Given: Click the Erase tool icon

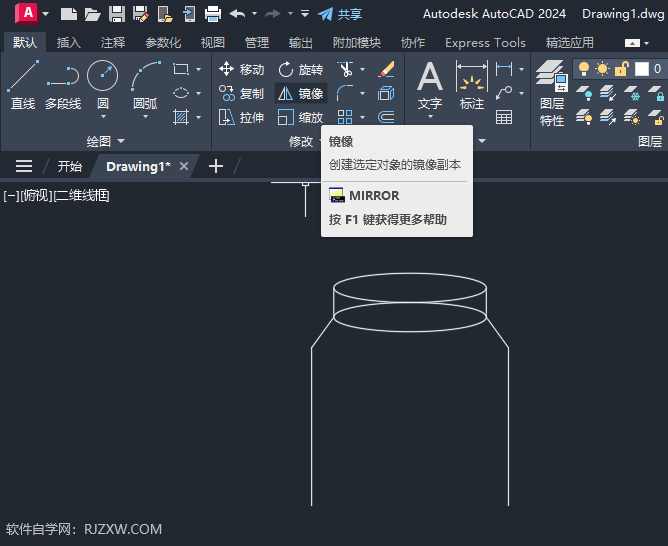Looking at the screenshot, I should (386, 69).
